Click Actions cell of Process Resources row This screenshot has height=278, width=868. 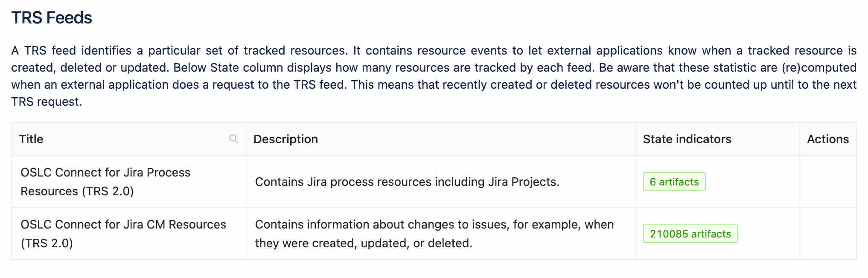828,182
